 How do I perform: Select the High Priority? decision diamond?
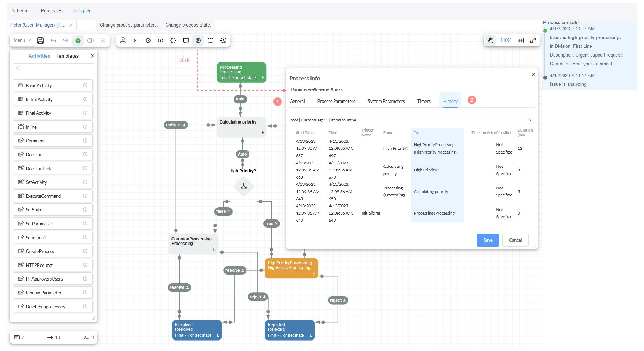pyautogui.click(x=243, y=186)
